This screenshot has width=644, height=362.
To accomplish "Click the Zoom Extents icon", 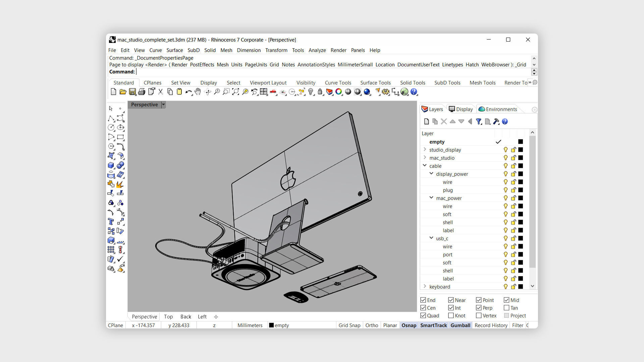I will [236, 92].
